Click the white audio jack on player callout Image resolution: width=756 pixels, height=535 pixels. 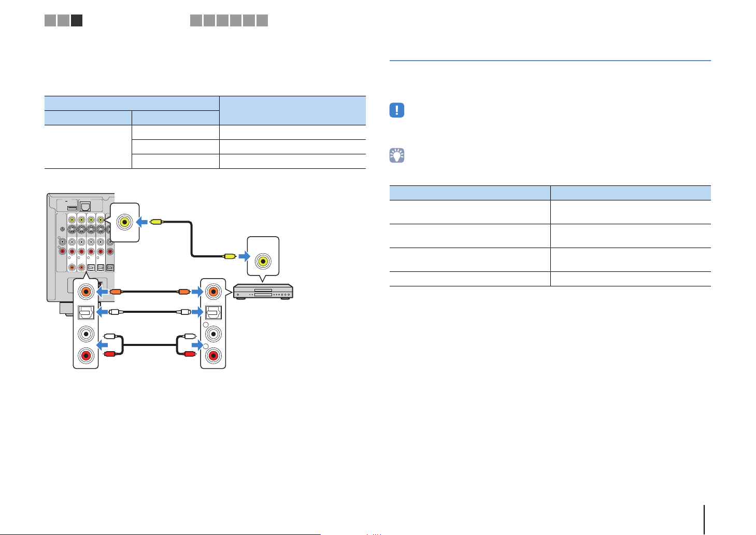(x=213, y=334)
